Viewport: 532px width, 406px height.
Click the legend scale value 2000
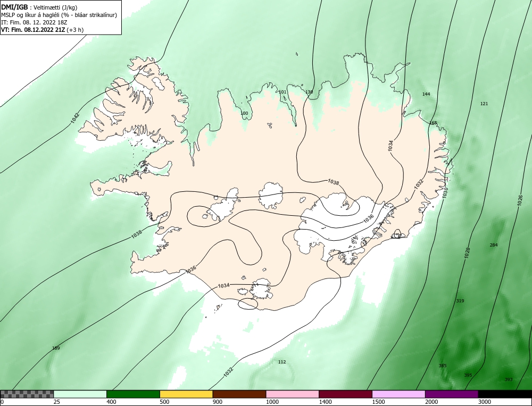pyautogui.click(x=431, y=402)
